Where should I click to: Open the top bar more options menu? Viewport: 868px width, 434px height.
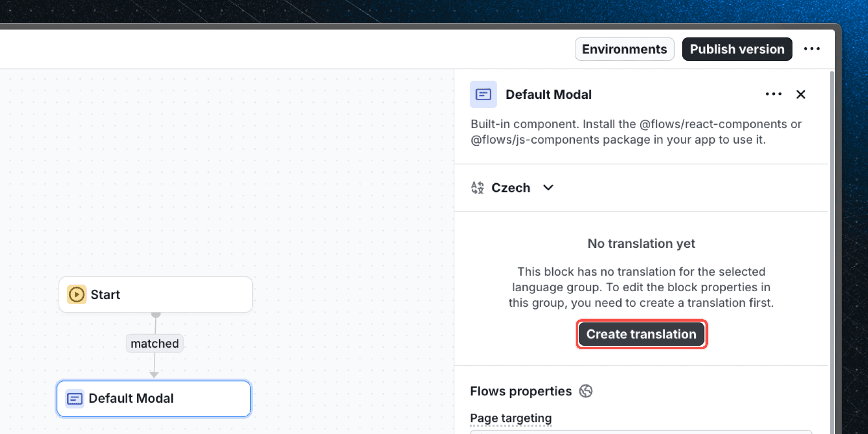(812, 49)
